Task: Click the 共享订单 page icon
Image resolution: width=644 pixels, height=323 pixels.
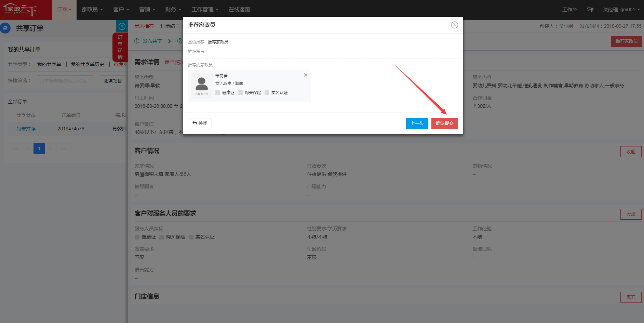Action: pyautogui.click(x=5, y=28)
